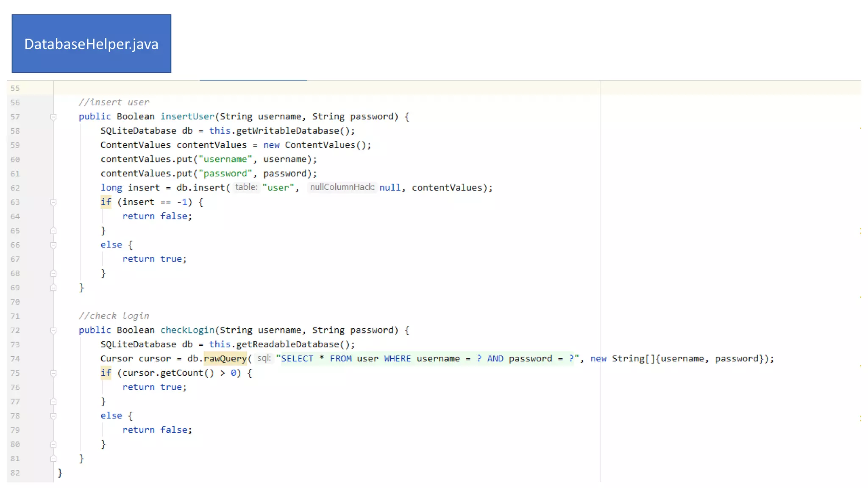868x488 pixels.
Task: Click the empty highlighted line 55
Action: pos(457,88)
